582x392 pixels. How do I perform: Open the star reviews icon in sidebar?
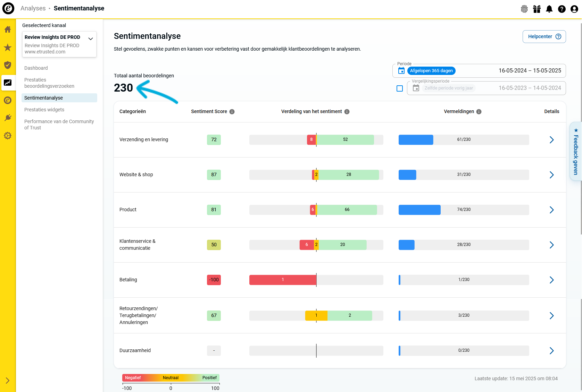tap(8, 48)
